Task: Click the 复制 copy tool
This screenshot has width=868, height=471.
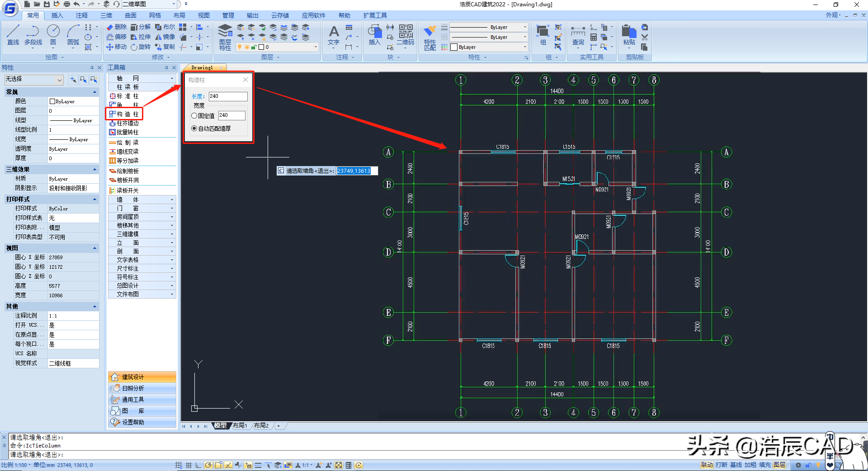Action: (x=165, y=47)
